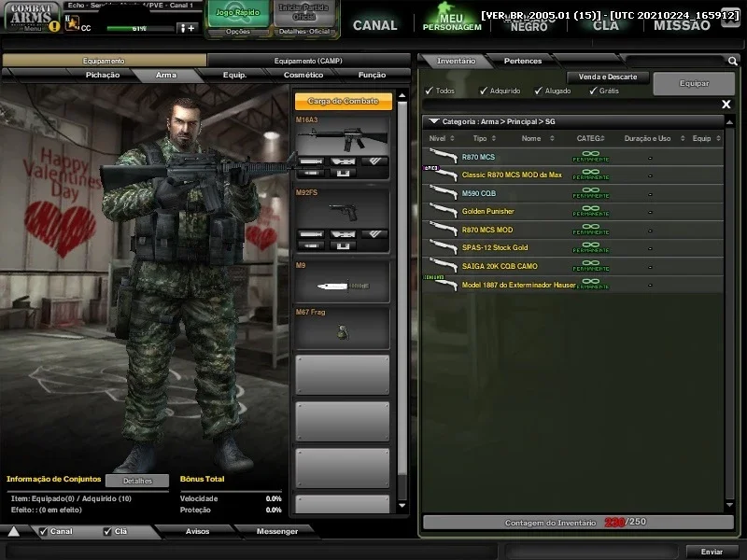The width and height of the screenshot is (747, 560).
Task: Sort inventory by Nome column
Action: click(x=538, y=138)
